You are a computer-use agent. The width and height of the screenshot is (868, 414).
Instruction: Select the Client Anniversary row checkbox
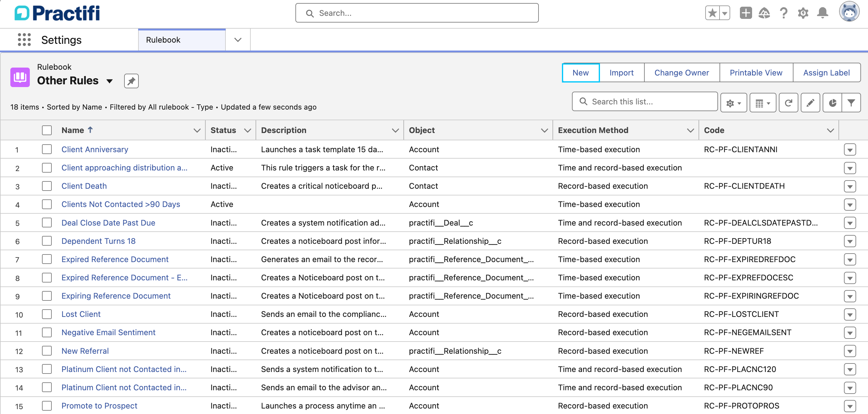point(47,149)
